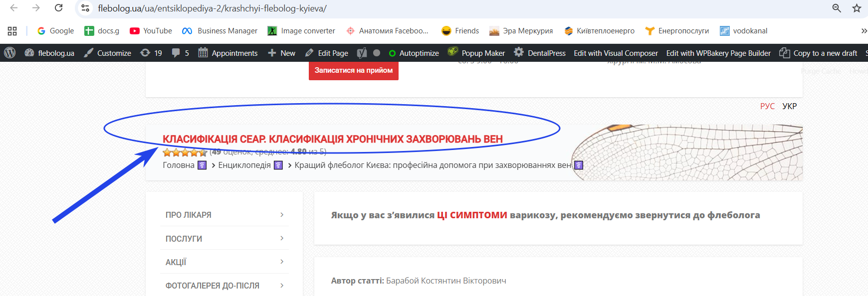Click the КЛАСИФІКАЦІЯ СЕАР page heading
Image resolution: width=868 pixels, height=296 pixels.
tap(333, 139)
